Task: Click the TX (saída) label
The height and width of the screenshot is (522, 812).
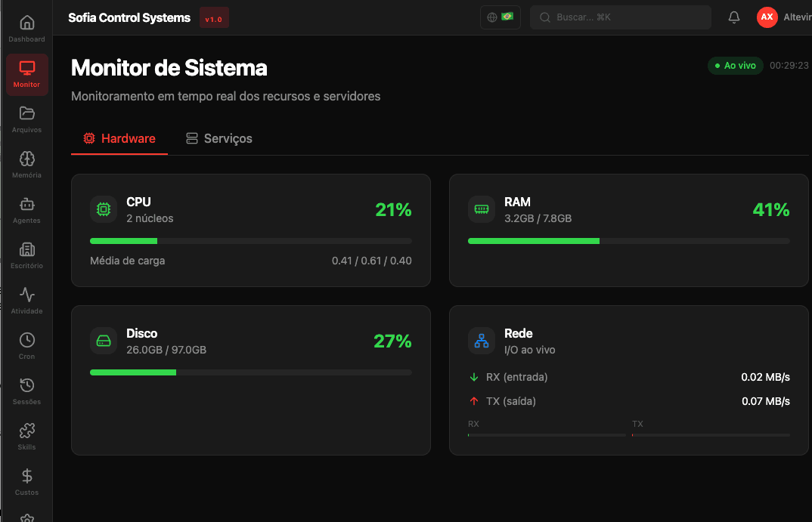Action: pos(511,401)
